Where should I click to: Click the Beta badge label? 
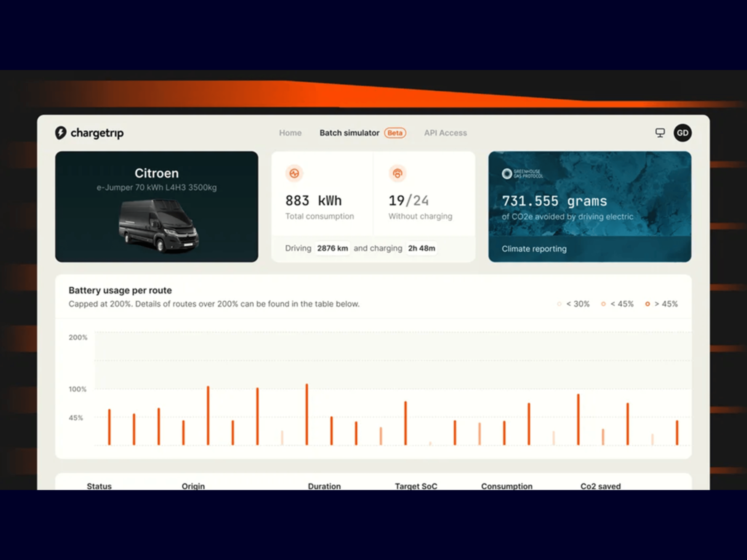395,133
